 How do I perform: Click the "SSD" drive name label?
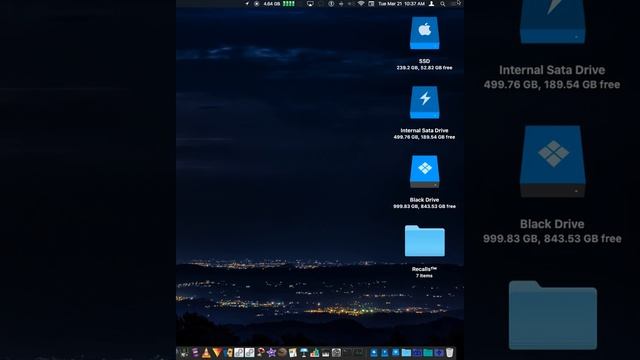point(424,61)
